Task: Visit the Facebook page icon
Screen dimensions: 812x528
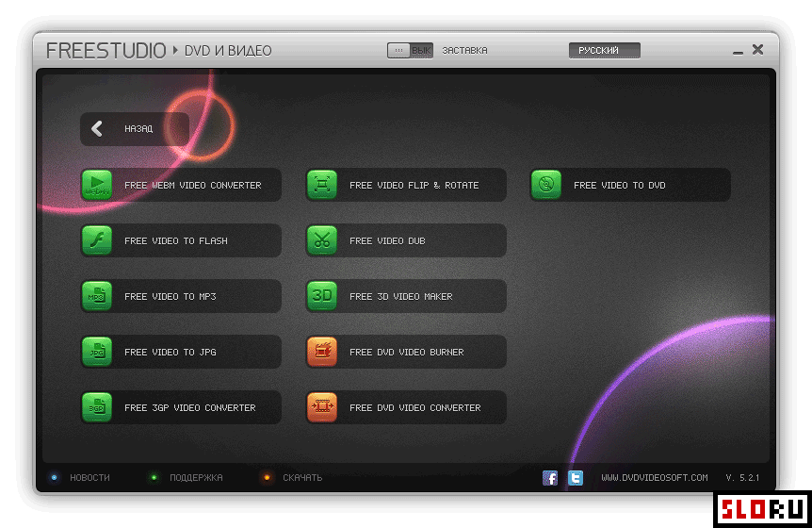Action: pos(550,478)
